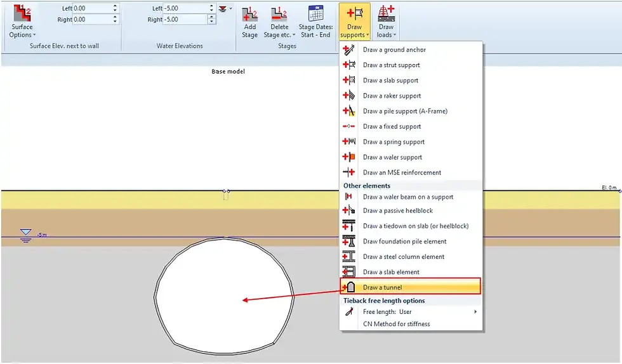
Task: Click the waler beam on support icon
Action: [348, 197]
